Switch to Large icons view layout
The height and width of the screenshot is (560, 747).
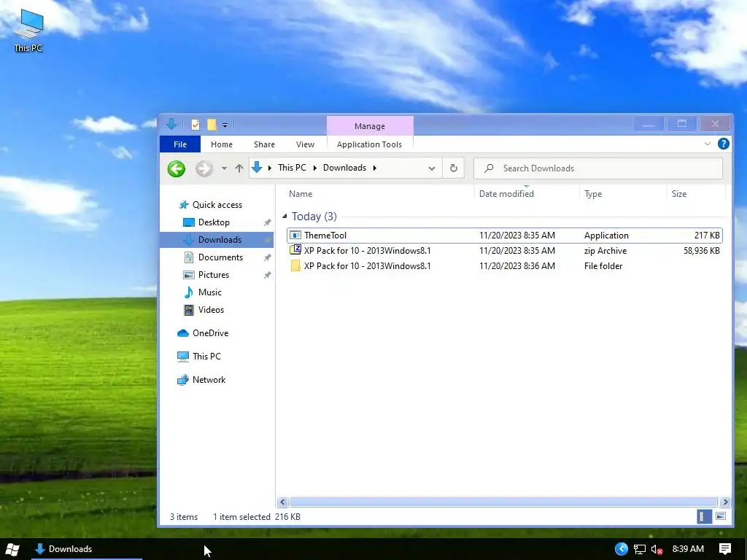[721, 517]
